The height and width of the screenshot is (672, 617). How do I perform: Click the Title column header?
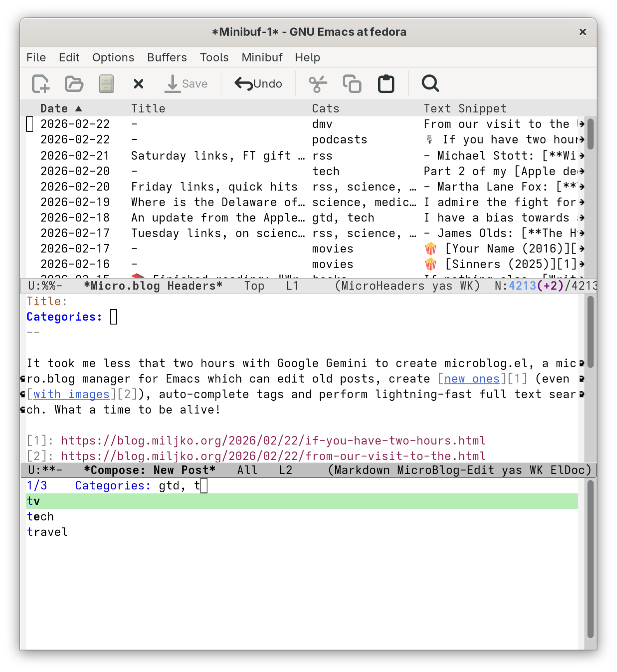148,108
